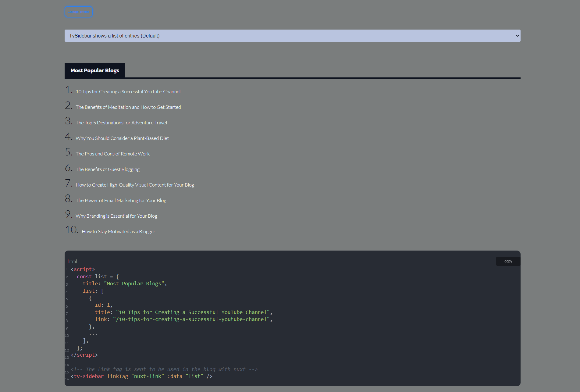Click the closing </script> tag in code
This screenshot has width=580, height=392.
[x=84, y=355]
